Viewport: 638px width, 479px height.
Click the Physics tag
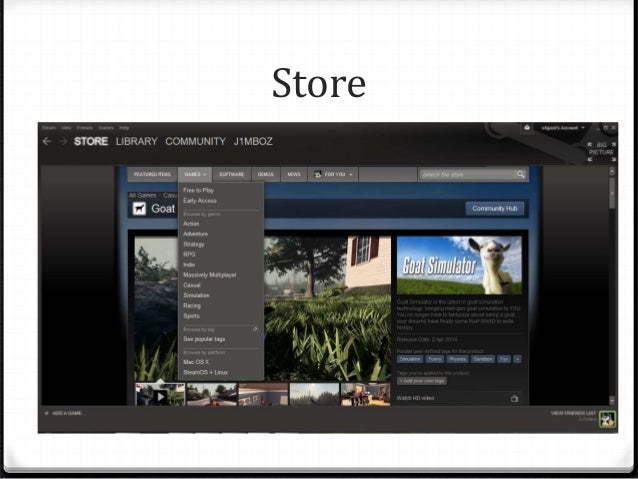click(457, 359)
